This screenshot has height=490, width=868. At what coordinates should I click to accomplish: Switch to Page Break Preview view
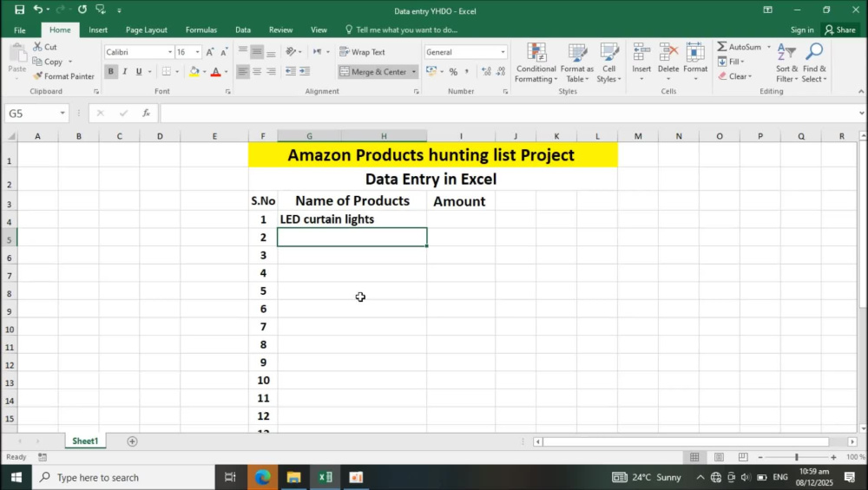[x=742, y=457]
